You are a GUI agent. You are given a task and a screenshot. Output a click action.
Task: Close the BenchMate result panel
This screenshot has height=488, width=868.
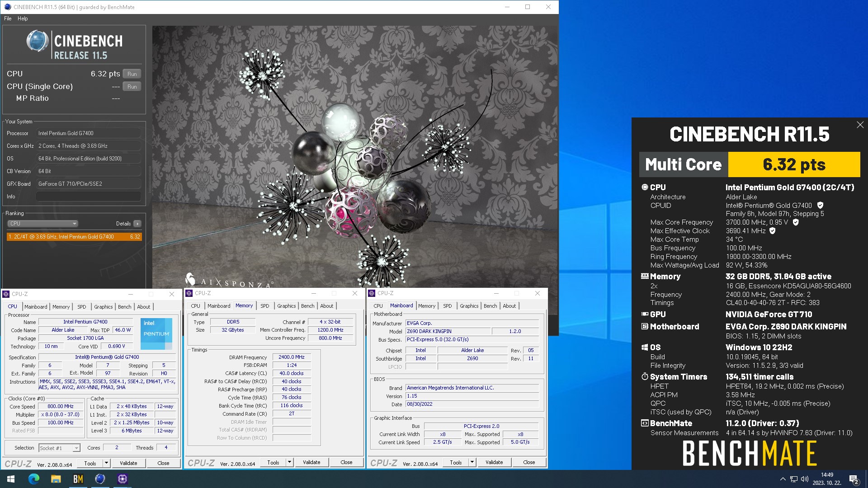click(860, 125)
